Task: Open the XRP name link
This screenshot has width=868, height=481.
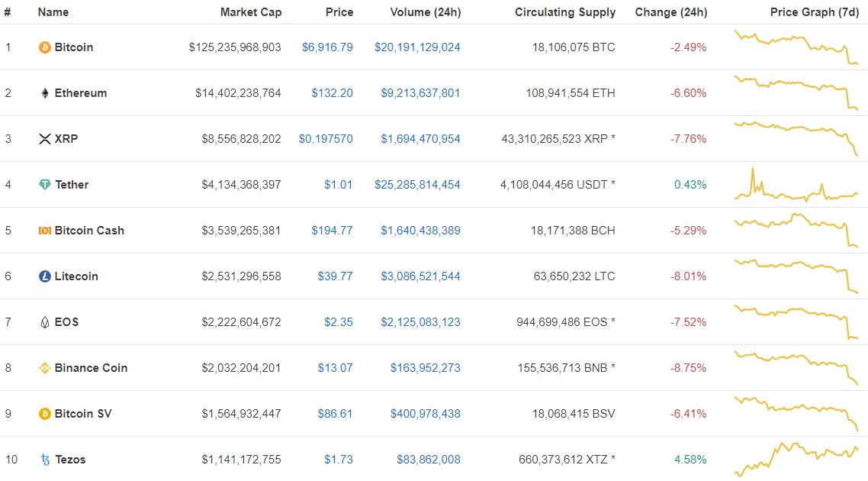Action: tap(66, 139)
